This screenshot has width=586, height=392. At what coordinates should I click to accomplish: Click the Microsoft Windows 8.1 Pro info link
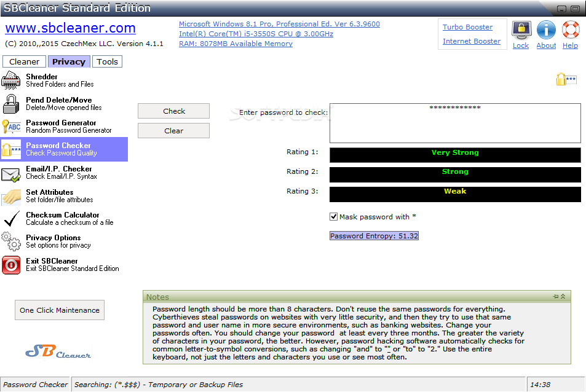(279, 24)
